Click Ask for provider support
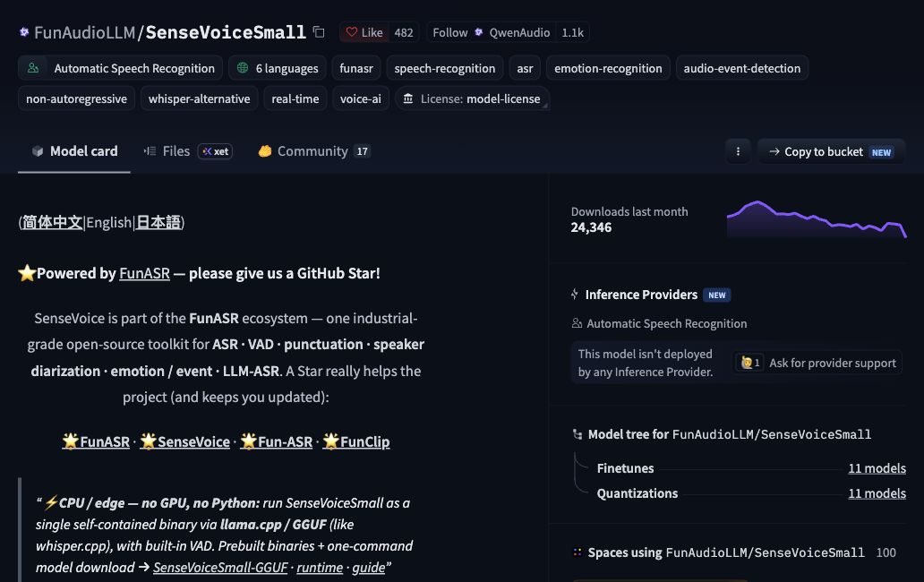The width and height of the screenshot is (924, 582). (818, 363)
